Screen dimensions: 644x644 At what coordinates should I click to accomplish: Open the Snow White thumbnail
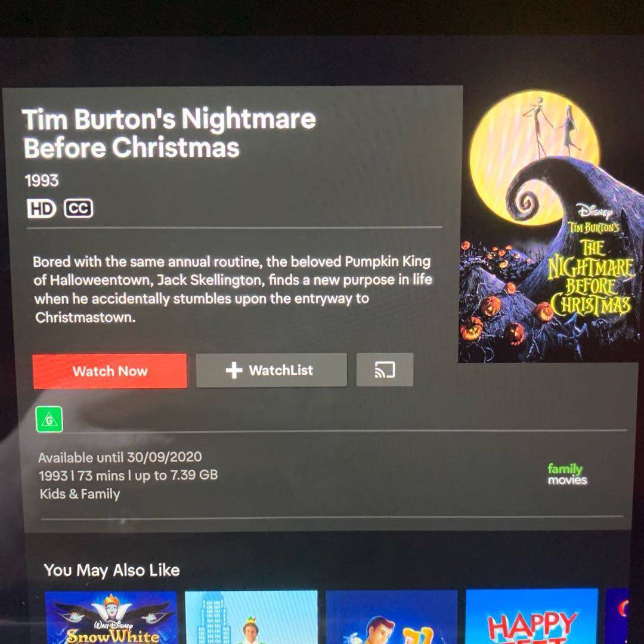click(111, 617)
